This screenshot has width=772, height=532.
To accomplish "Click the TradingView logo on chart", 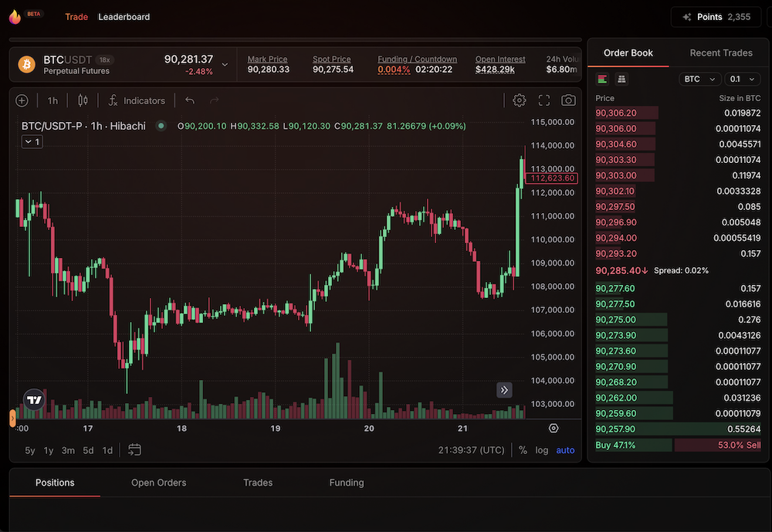I will pyautogui.click(x=34, y=400).
